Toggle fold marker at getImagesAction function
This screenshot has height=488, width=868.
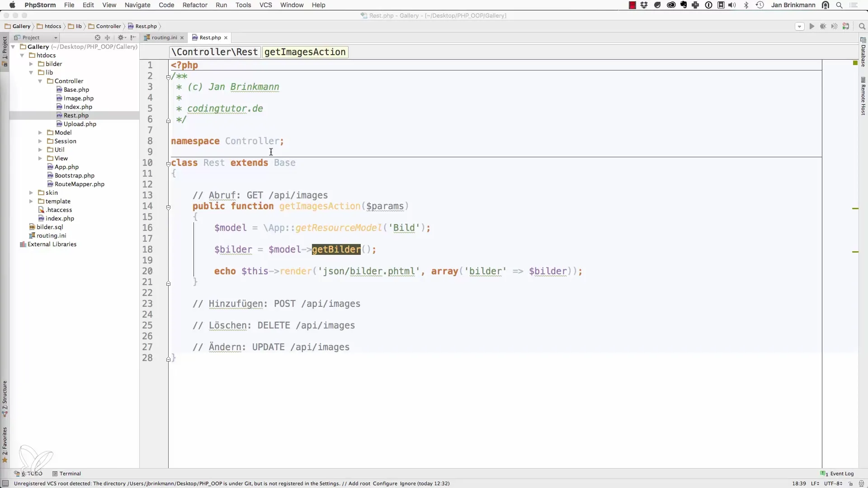pos(168,207)
